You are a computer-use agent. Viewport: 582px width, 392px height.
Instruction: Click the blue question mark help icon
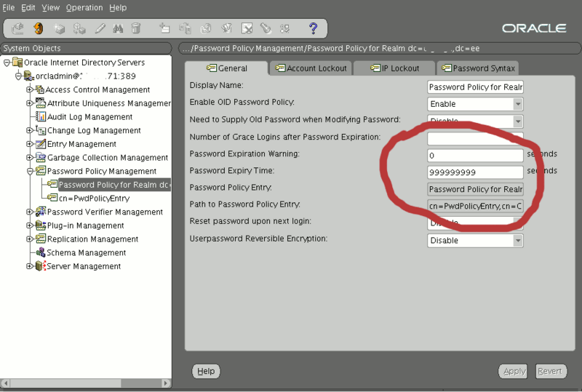[x=314, y=28]
